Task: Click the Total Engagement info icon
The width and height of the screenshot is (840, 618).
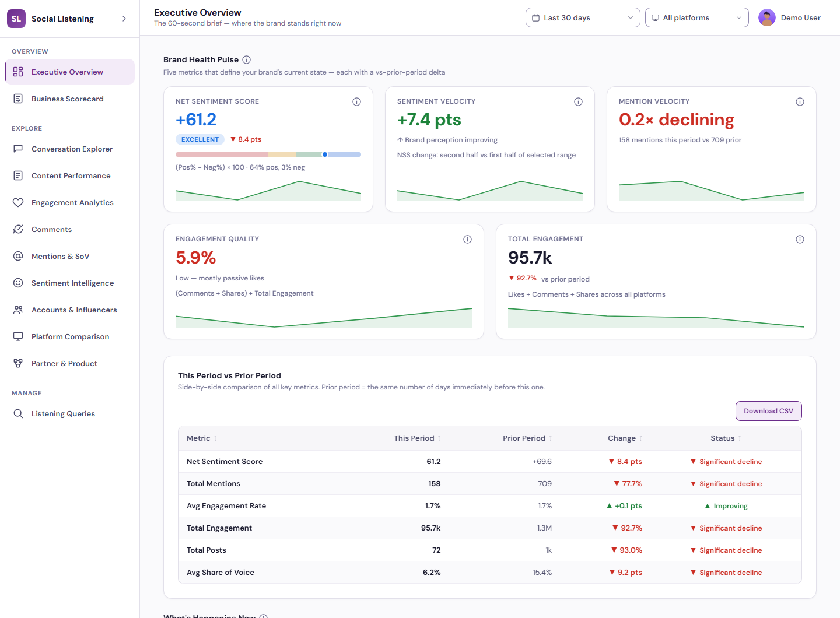Action: click(x=800, y=239)
